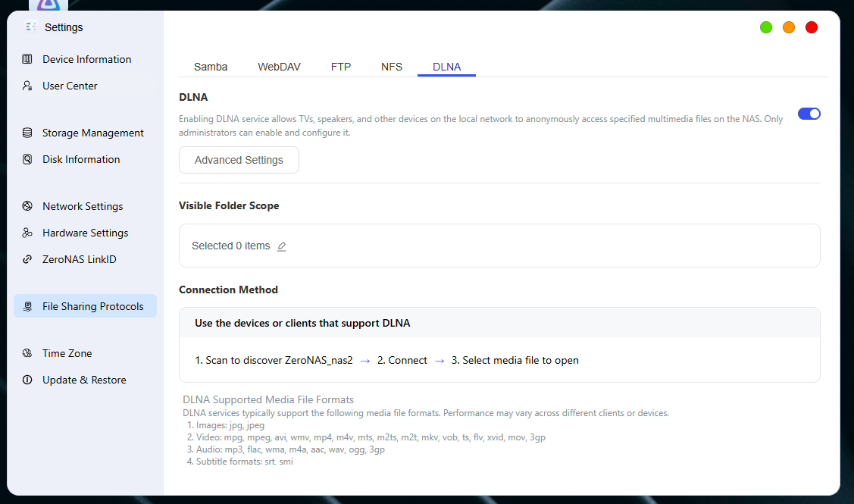Image resolution: width=854 pixels, height=504 pixels.
Task: Switch to the Samba tab
Action: 211,67
